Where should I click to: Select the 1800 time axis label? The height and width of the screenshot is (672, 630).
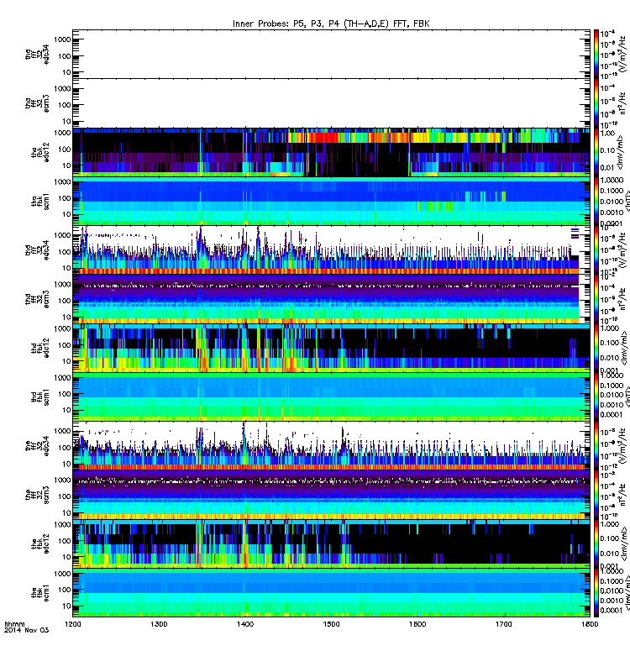[x=590, y=624]
